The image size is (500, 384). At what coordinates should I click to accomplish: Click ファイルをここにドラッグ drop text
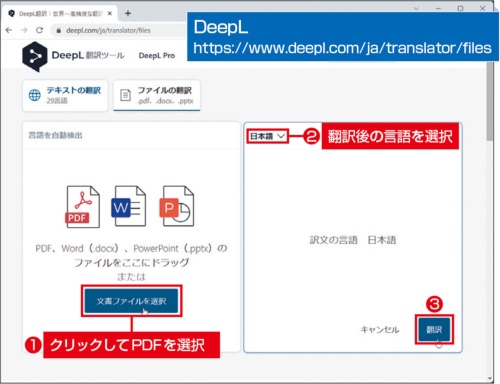131,263
